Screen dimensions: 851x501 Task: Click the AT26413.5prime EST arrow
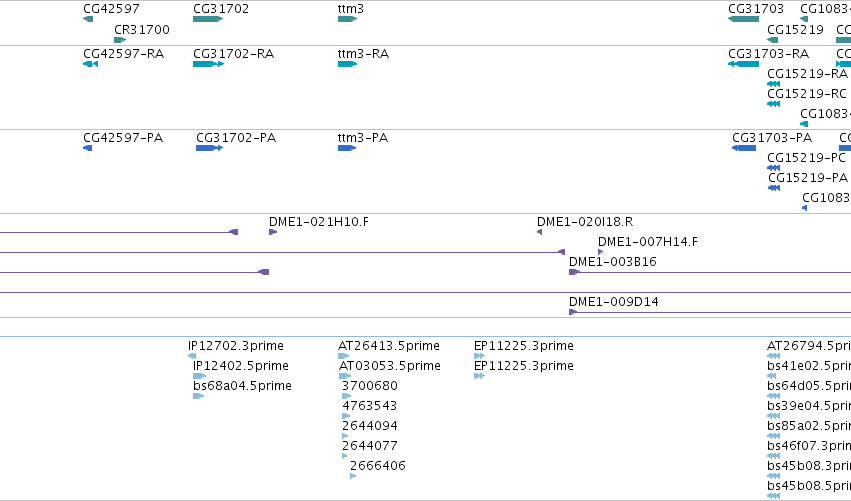[x=344, y=356]
